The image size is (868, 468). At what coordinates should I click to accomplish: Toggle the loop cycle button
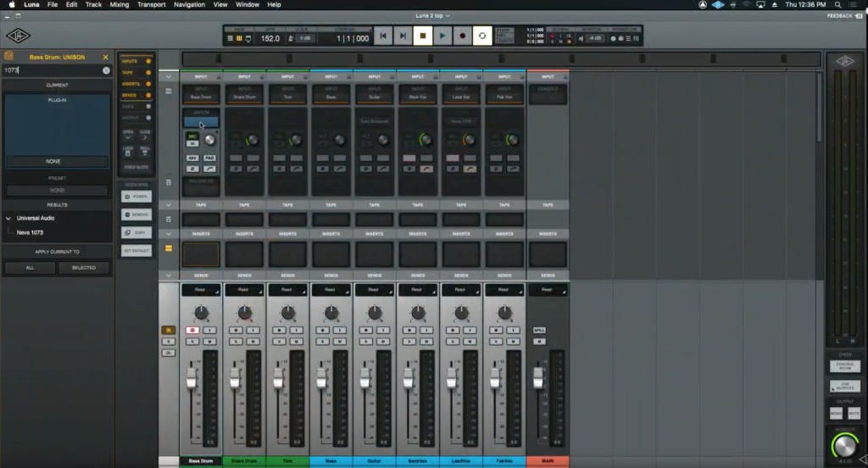tap(482, 36)
